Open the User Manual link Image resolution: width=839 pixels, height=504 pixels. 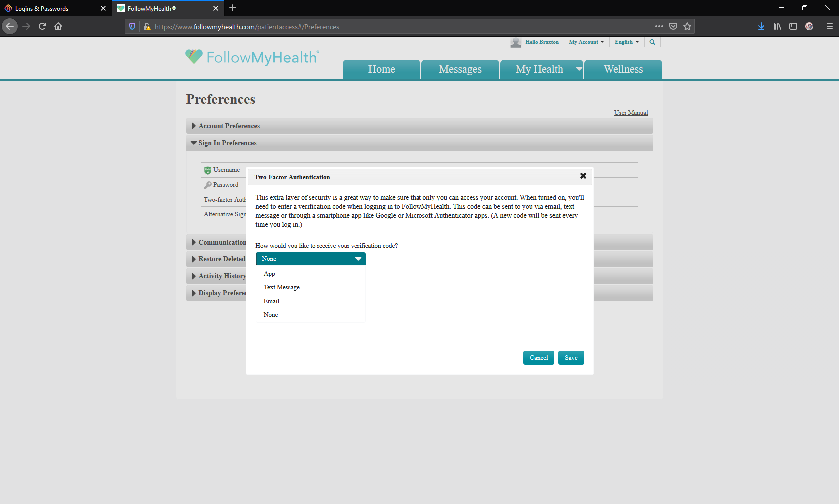631,113
